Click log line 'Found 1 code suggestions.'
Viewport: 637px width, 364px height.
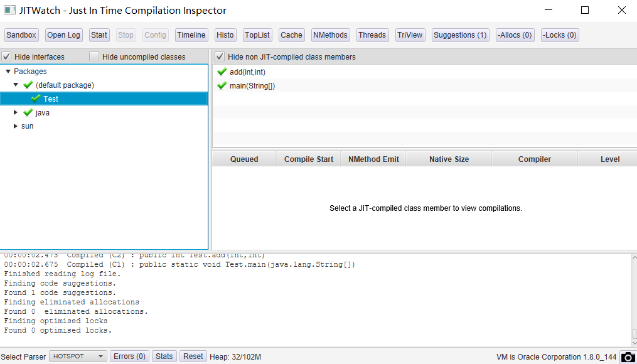pyautogui.click(x=60, y=292)
